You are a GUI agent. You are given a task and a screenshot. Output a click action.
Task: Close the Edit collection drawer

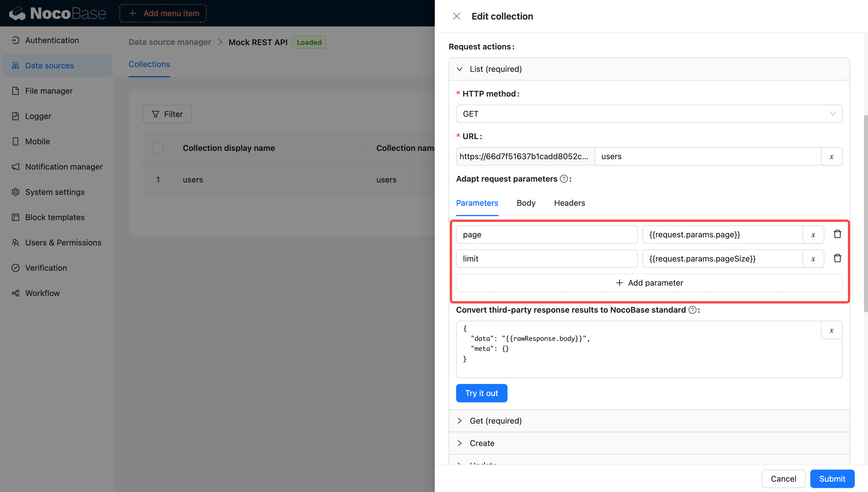[456, 16]
